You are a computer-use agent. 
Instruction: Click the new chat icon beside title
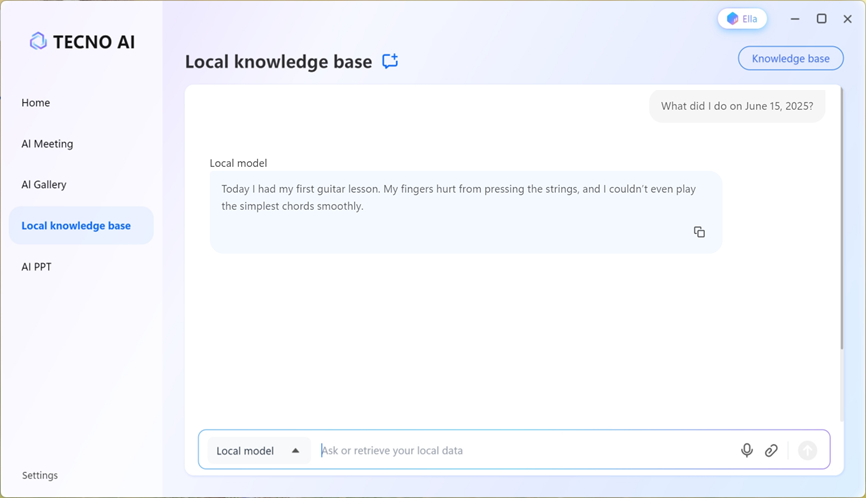pos(390,61)
